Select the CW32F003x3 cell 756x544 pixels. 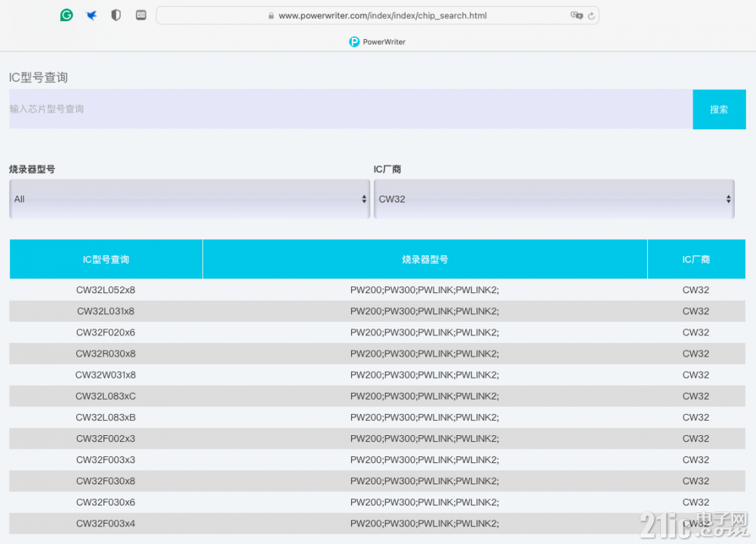[x=106, y=459]
